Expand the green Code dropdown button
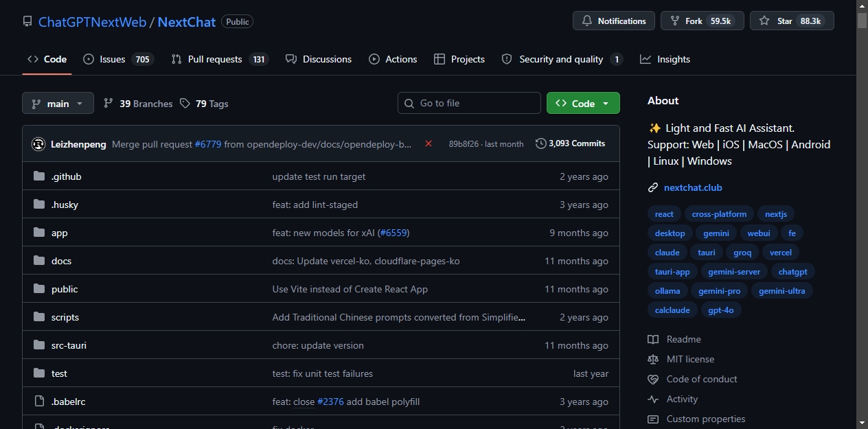 [583, 103]
